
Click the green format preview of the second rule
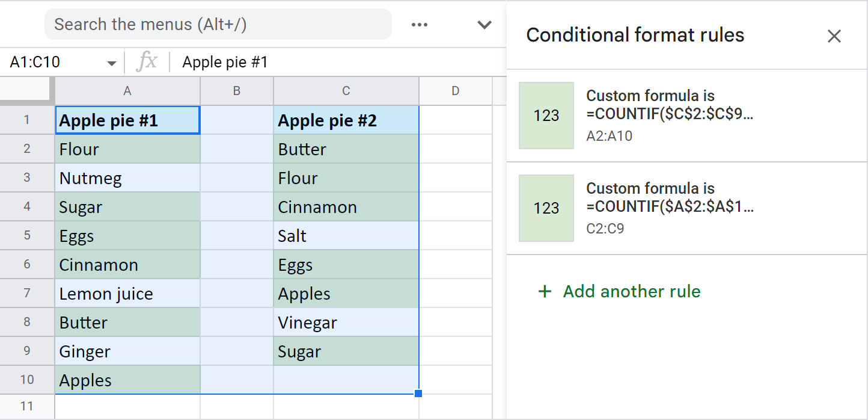(x=546, y=208)
